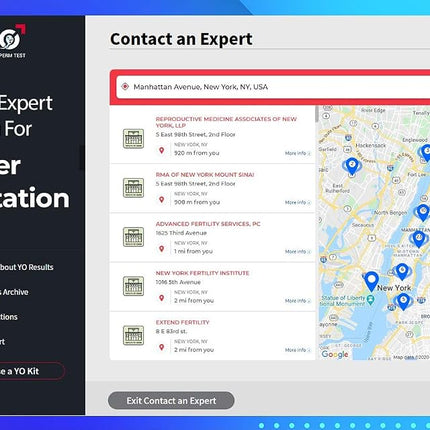Open More info for Advanced Fertility Services
The height and width of the screenshot is (430, 430).
pyautogui.click(x=298, y=252)
